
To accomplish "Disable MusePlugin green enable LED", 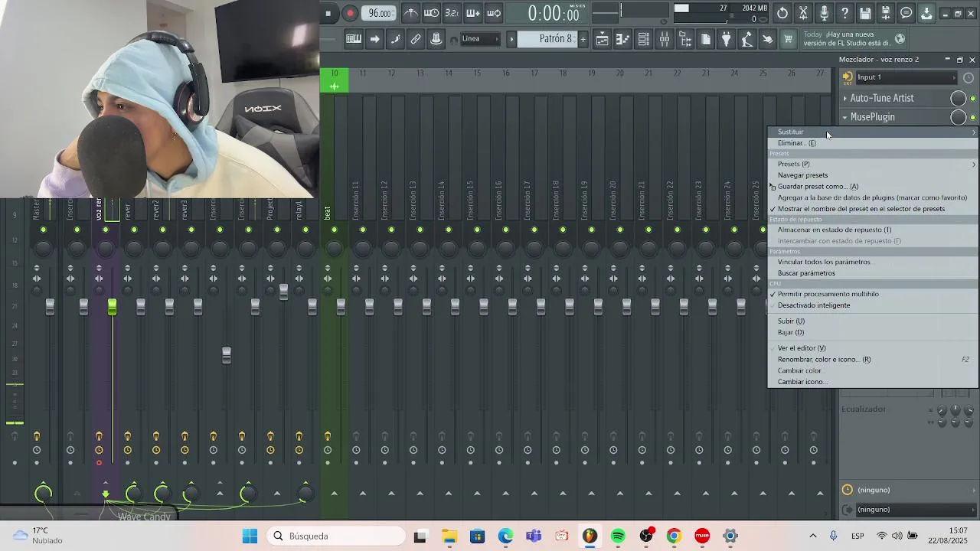I will coord(973,117).
